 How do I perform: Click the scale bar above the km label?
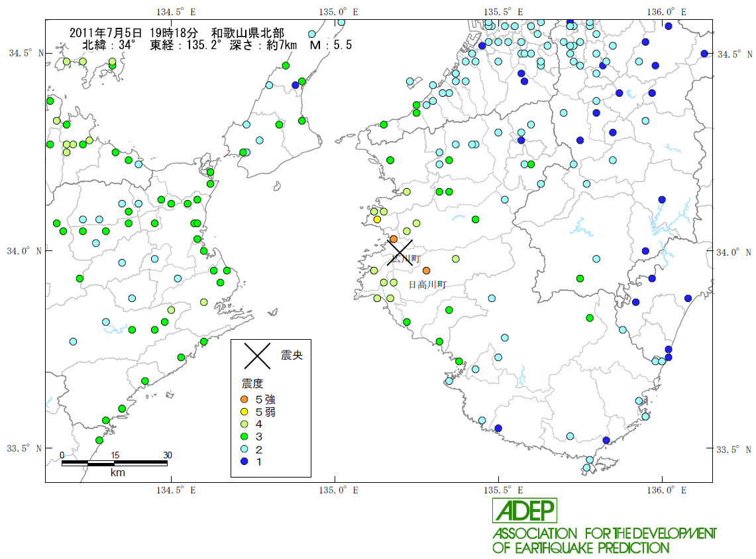[115, 463]
